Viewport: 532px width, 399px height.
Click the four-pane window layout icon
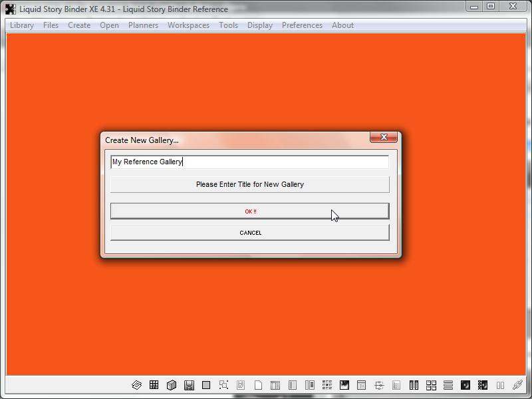(x=431, y=385)
